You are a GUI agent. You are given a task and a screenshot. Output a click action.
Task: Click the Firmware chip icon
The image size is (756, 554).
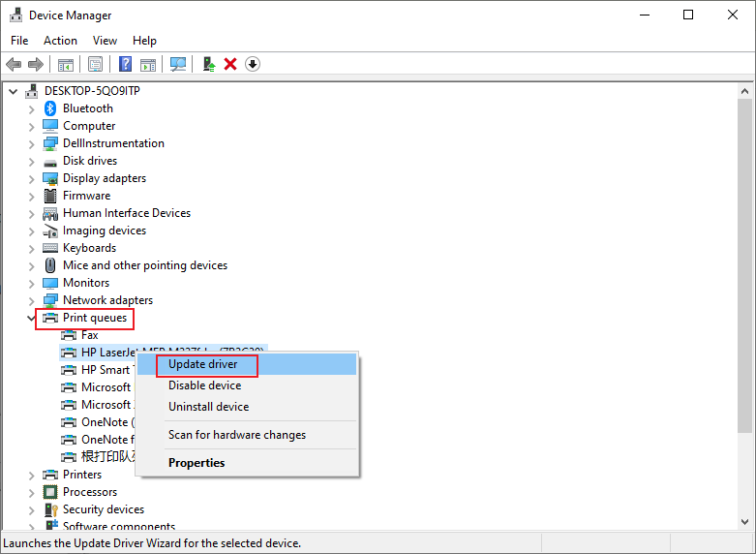(50, 196)
